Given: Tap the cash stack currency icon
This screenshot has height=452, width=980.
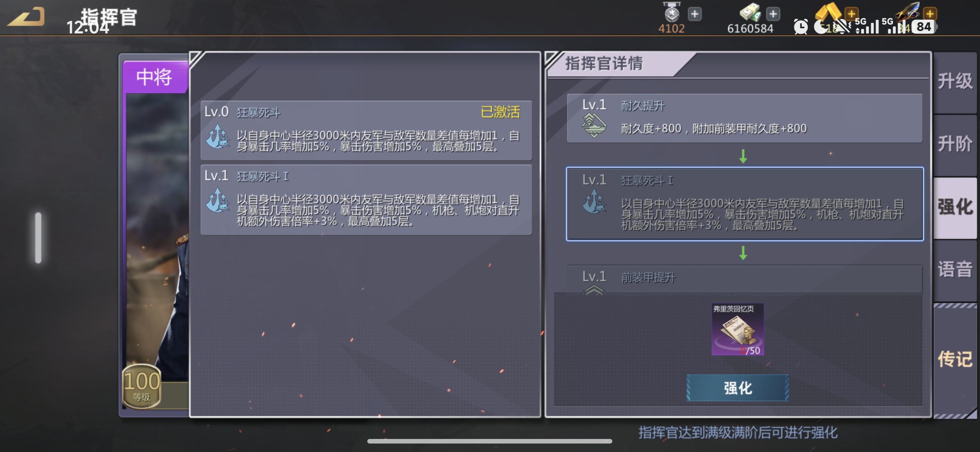Looking at the screenshot, I should coord(750,12).
